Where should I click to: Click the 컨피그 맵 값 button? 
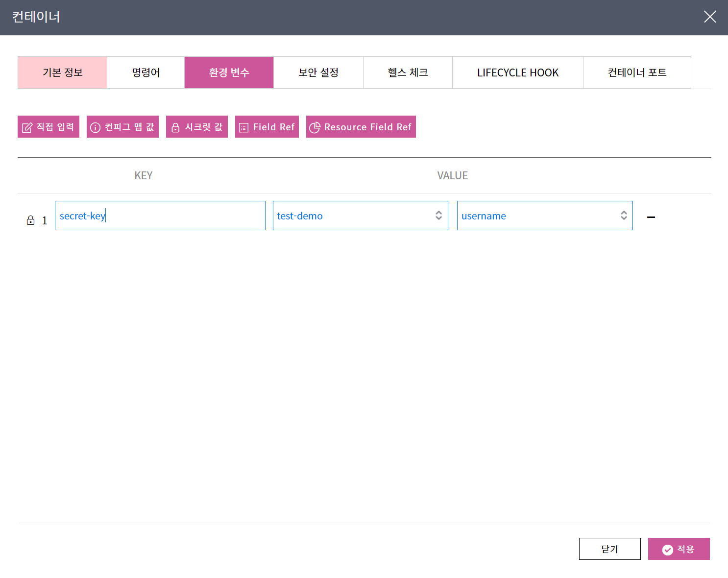tap(122, 127)
